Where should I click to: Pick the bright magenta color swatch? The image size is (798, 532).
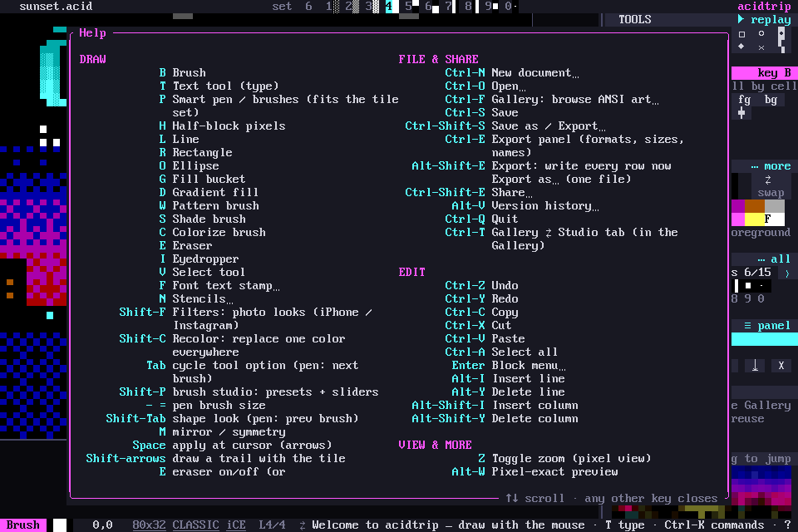[738, 219]
